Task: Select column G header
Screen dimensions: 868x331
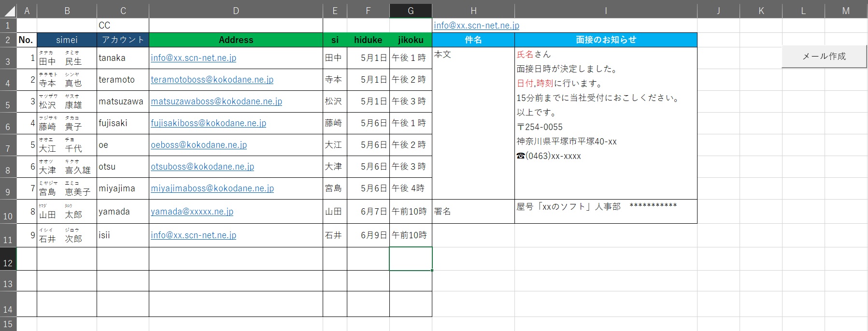Action: coord(411,11)
